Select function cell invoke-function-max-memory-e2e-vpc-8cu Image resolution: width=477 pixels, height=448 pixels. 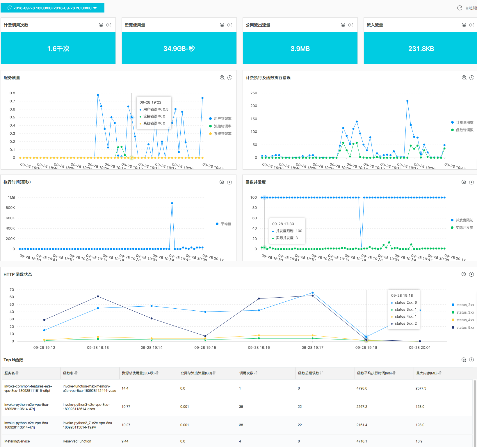point(90,388)
